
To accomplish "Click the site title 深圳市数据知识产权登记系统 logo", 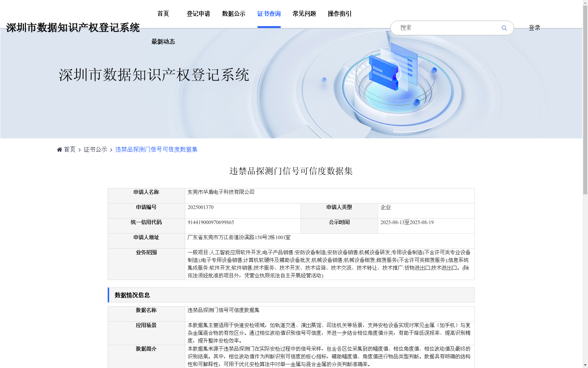I will coord(73,28).
